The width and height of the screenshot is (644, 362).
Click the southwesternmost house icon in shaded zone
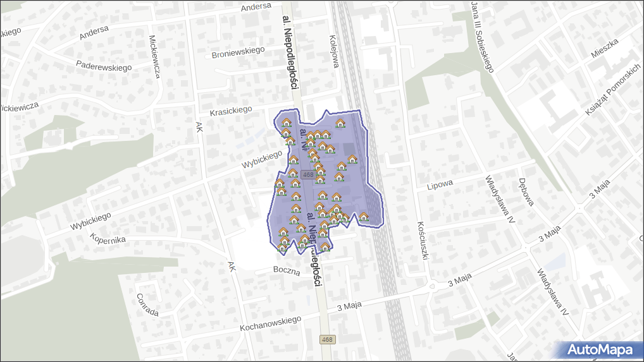click(x=282, y=248)
